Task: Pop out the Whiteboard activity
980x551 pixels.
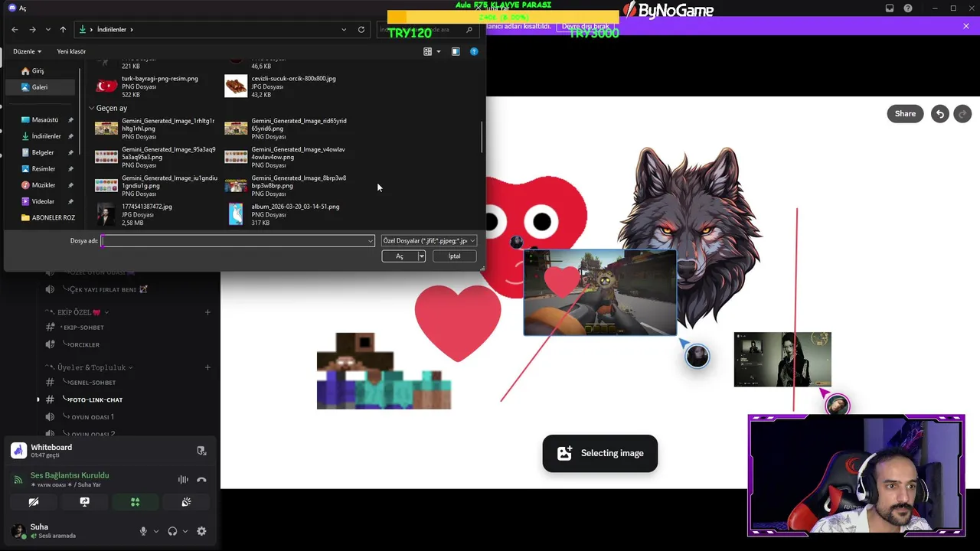Action: (x=201, y=451)
